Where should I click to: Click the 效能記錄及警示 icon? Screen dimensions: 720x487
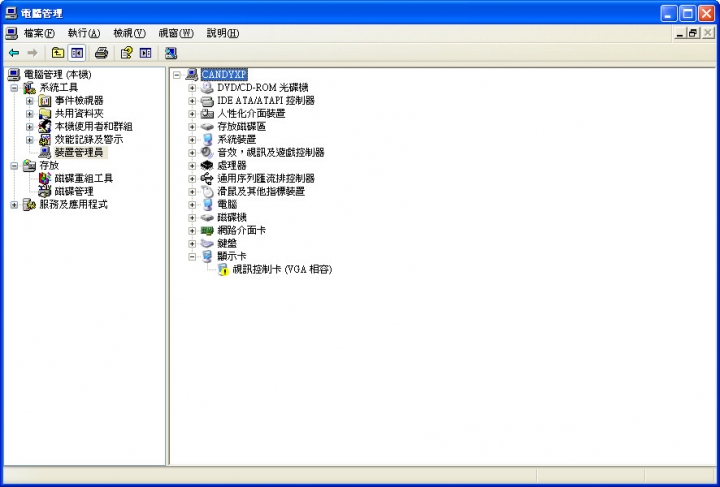pos(45,140)
